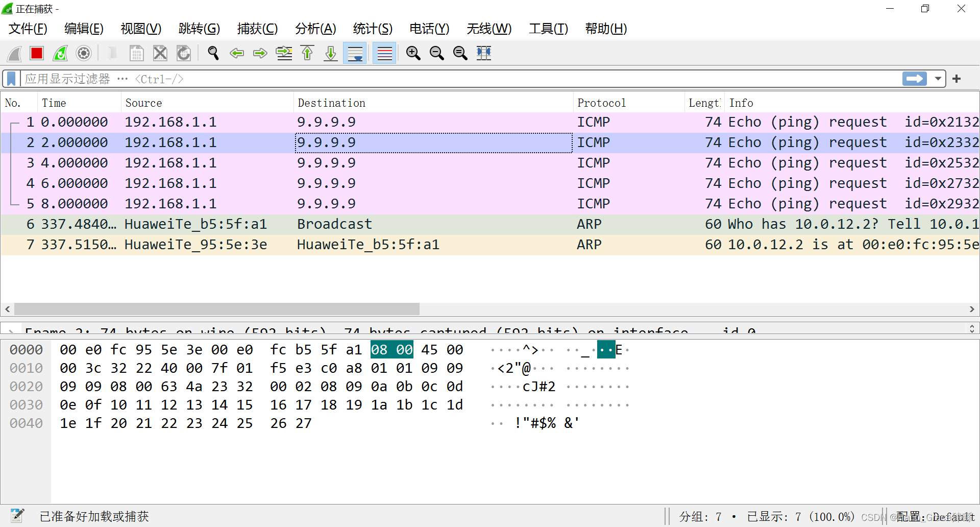Viewport: 980px width, 527px height.
Task: Open the display filter bookmark icon
Action: [11, 79]
